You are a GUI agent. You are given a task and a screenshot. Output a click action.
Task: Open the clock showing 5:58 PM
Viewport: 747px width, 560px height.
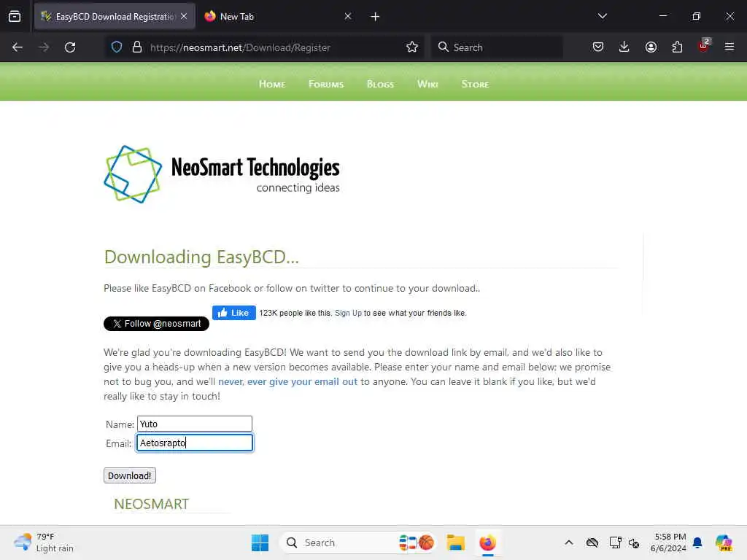(x=668, y=542)
